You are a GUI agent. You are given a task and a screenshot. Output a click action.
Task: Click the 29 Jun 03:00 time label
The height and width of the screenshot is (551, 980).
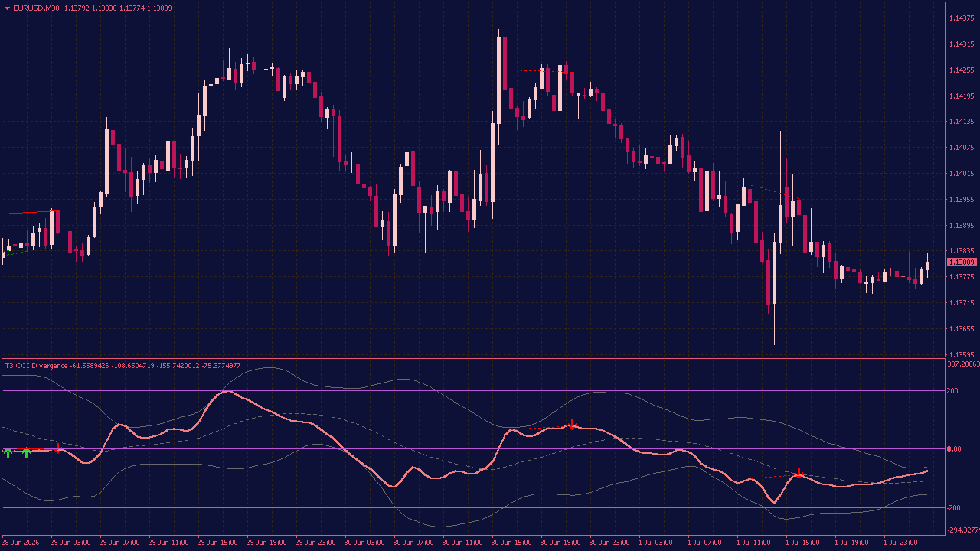(70, 542)
